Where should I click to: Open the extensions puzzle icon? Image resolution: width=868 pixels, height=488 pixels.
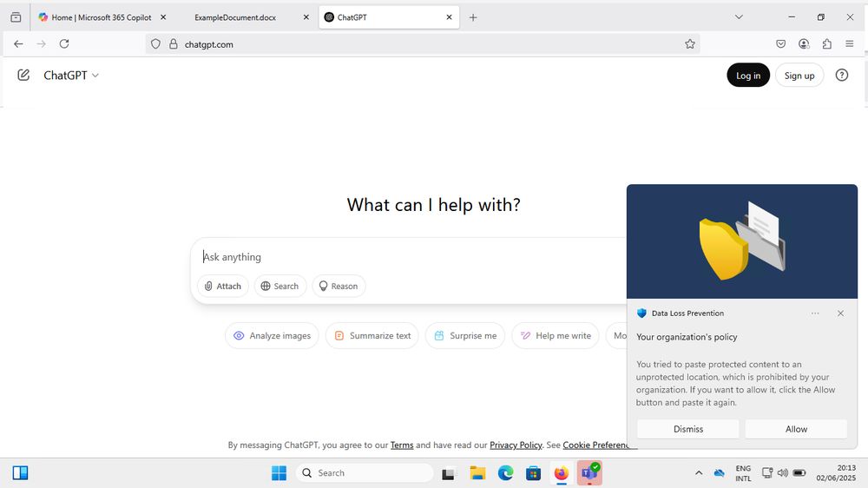point(826,43)
